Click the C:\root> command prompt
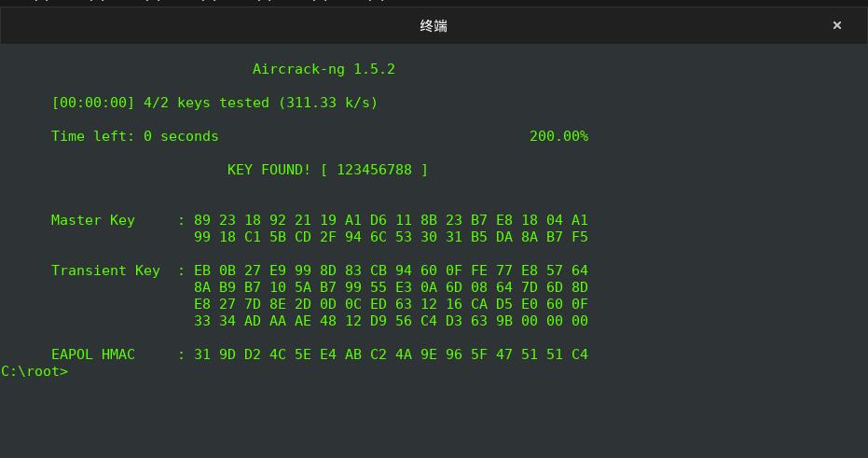This screenshot has width=868, height=458. [x=34, y=371]
